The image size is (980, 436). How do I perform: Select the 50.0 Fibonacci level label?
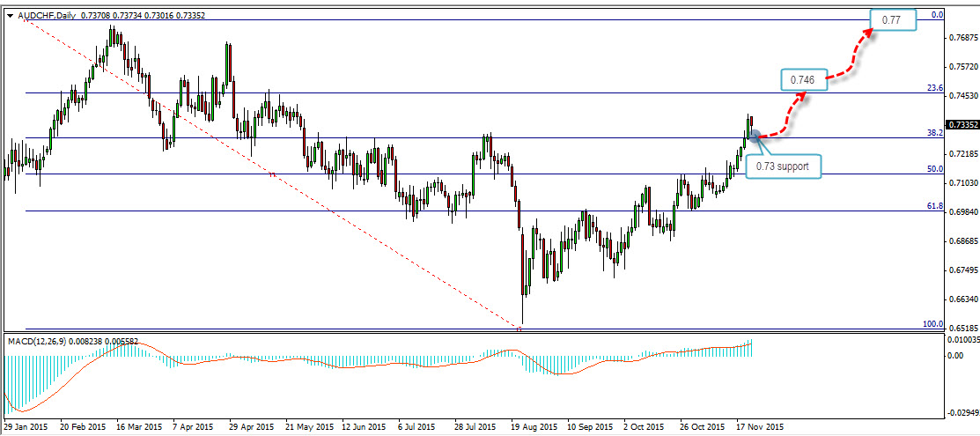pyautogui.click(x=935, y=168)
